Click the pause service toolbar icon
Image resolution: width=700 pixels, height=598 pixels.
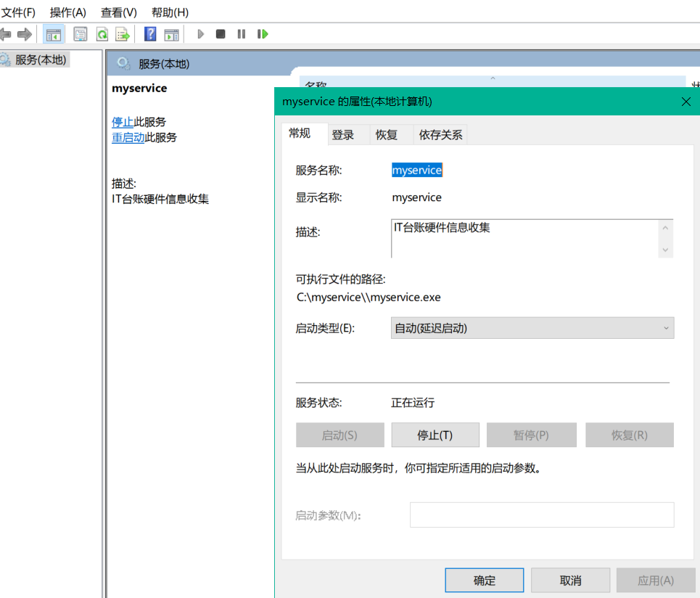click(x=242, y=34)
